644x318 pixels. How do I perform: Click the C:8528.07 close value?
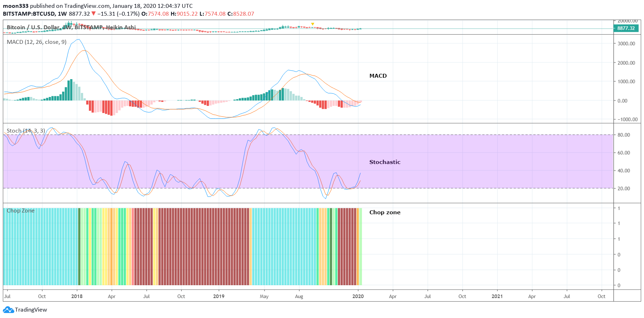coord(241,14)
